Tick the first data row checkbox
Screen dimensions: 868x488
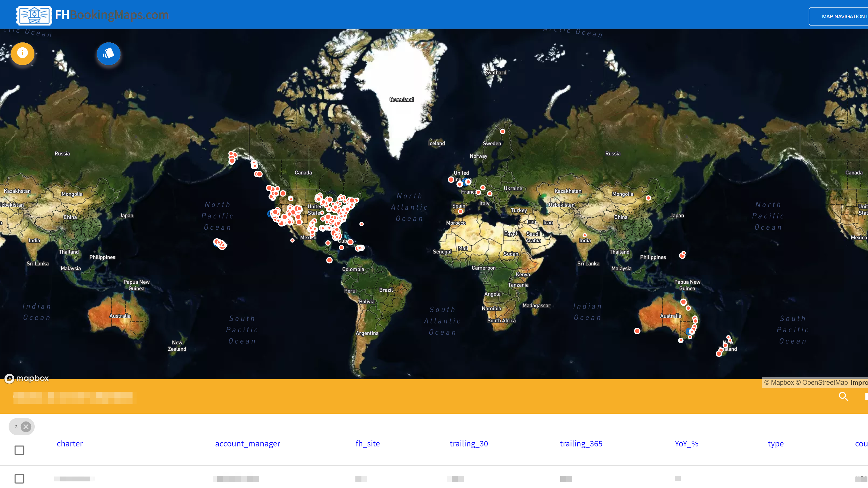[x=20, y=478]
